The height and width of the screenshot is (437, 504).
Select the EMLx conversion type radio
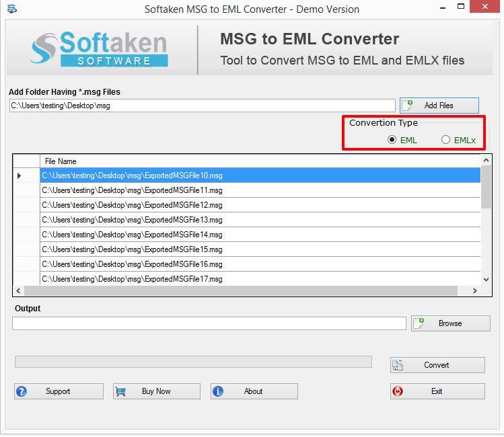[445, 140]
